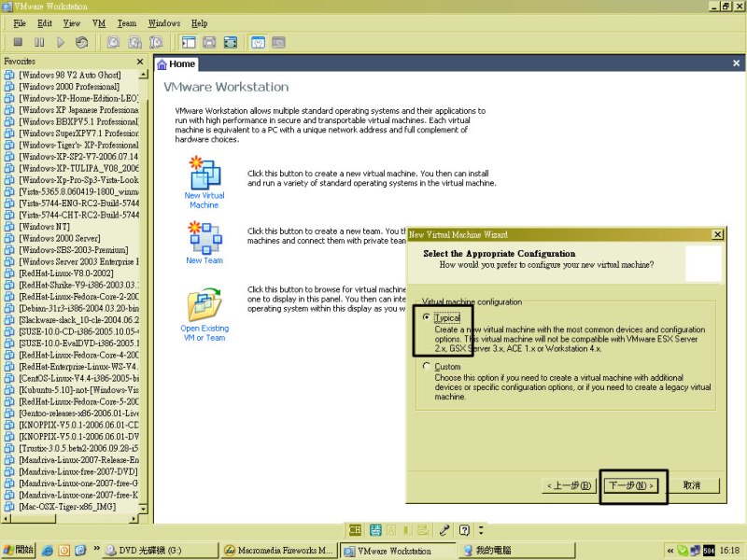The width and height of the screenshot is (747, 560).
Task: Switch to Quick Switch mode icon
Action: [x=209, y=42]
